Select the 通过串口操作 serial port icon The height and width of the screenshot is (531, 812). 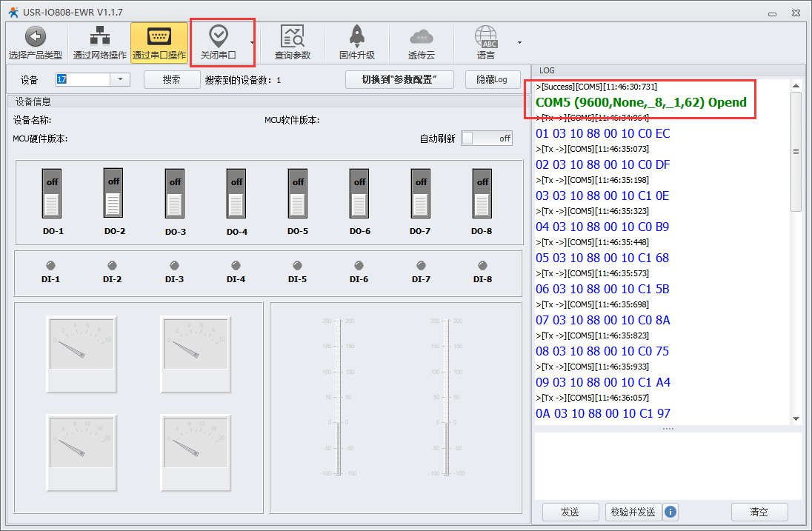tap(159, 36)
